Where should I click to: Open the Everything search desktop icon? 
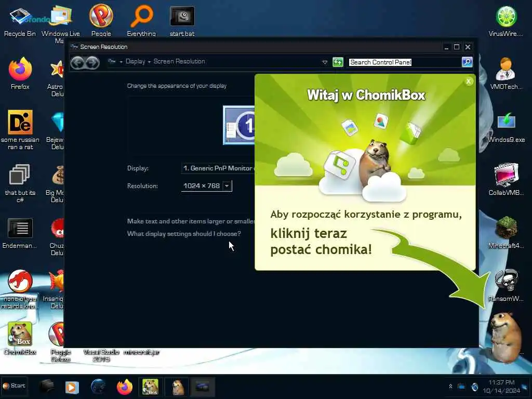point(141,20)
